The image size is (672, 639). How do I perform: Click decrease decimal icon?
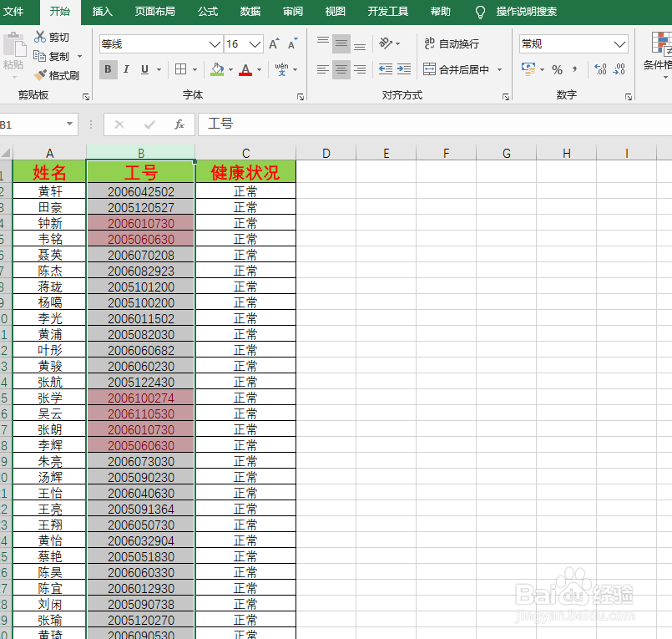tap(619, 69)
